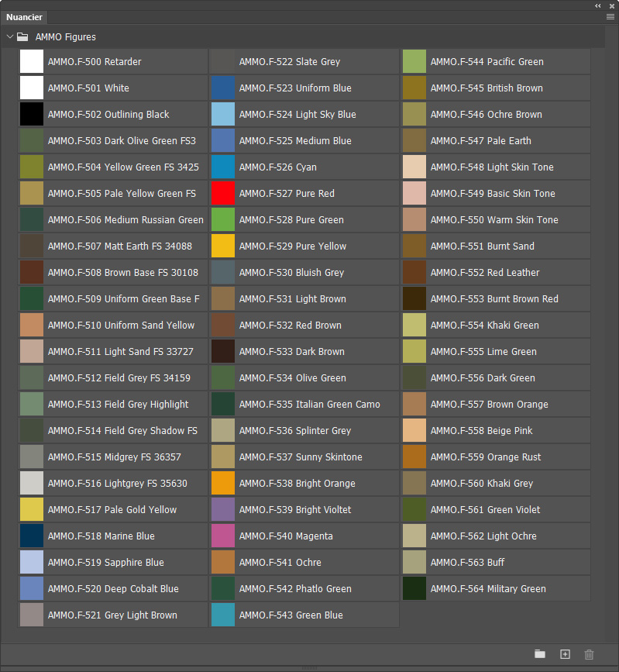Click the delete swatch trash icon
Screen dimensions: 619x672
pyautogui.click(x=589, y=654)
